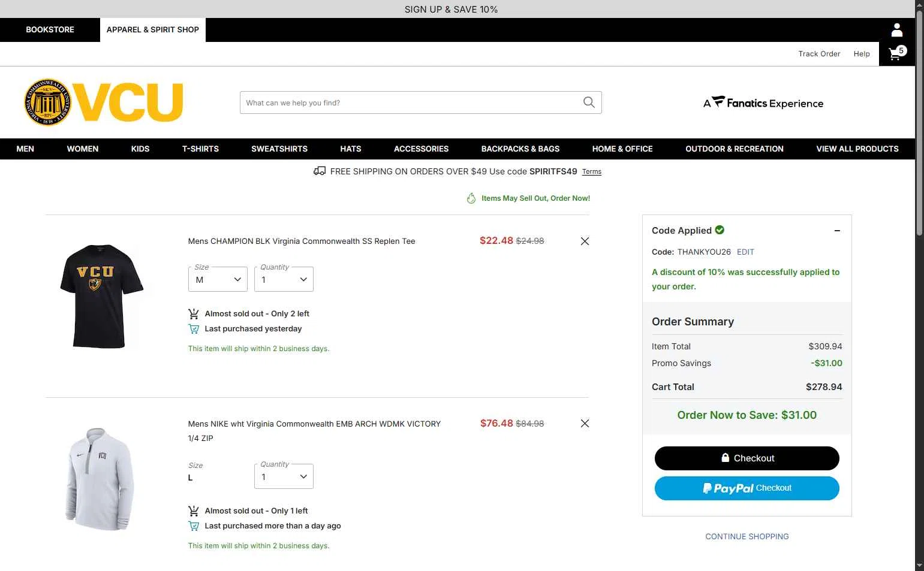924x571 pixels.
Task: Click 'Almost sold out - Only 2 left' text
Action: [x=257, y=314]
